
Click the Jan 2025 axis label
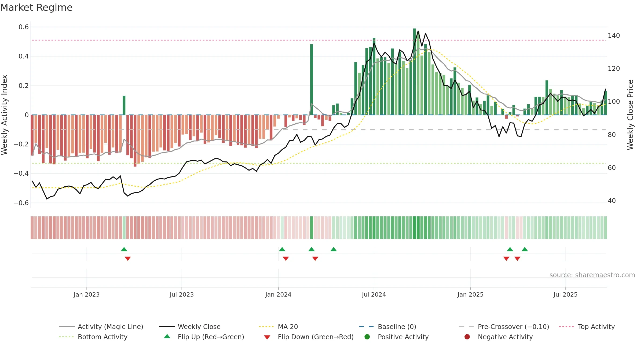click(x=470, y=294)
